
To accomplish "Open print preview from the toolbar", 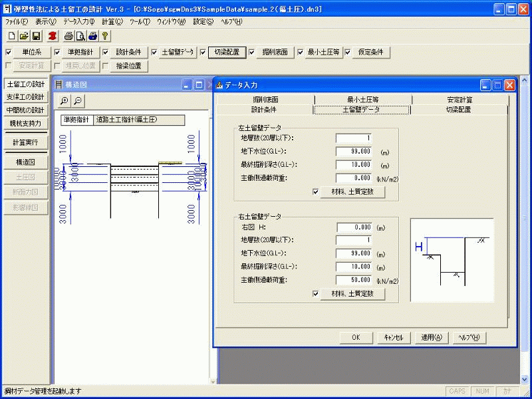I will [80, 38].
